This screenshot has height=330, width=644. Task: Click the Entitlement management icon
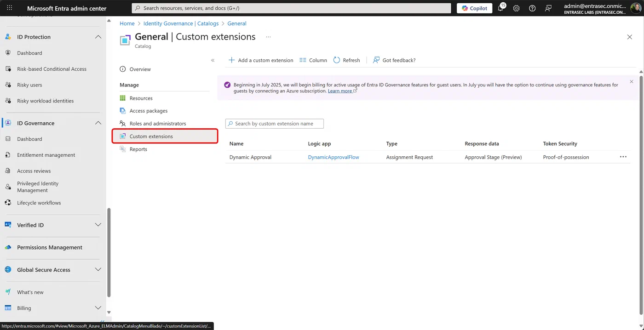tap(8, 155)
